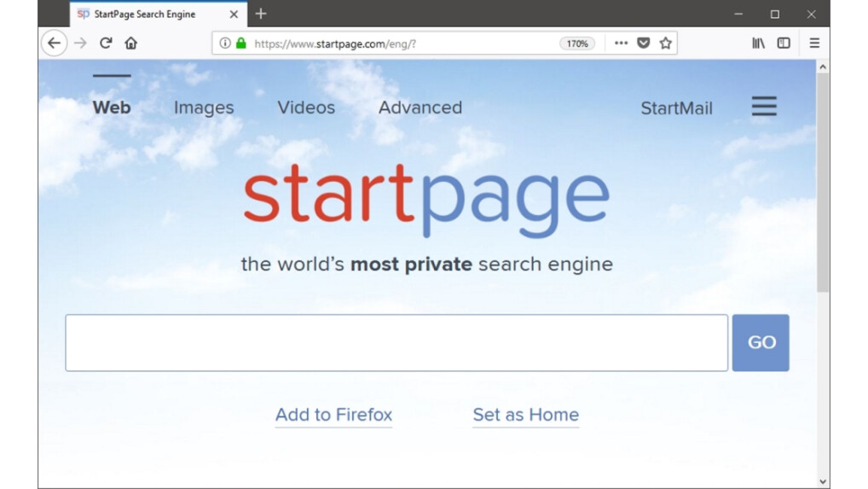The image size is (868, 489).
Task: Switch to Images search
Action: [204, 108]
